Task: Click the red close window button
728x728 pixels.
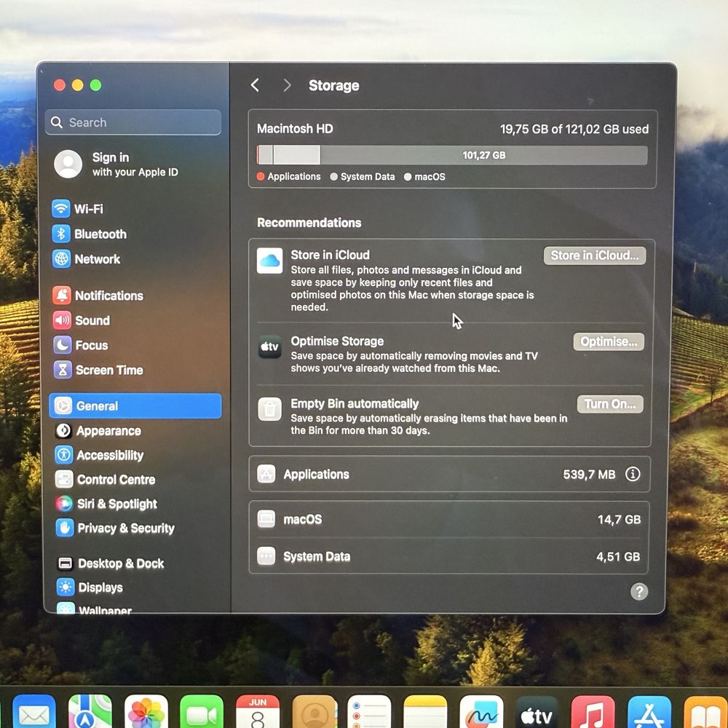Action: 60,85
